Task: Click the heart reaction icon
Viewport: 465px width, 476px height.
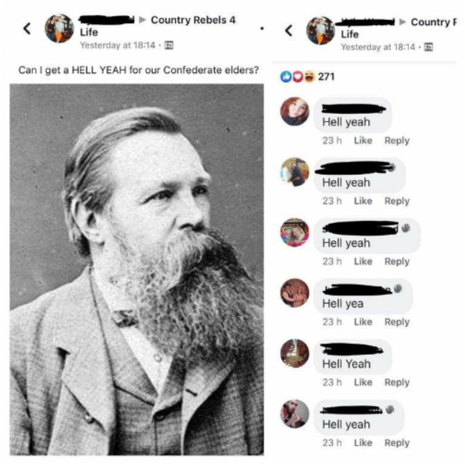Action: pyautogui.click(x=298, y=77)
